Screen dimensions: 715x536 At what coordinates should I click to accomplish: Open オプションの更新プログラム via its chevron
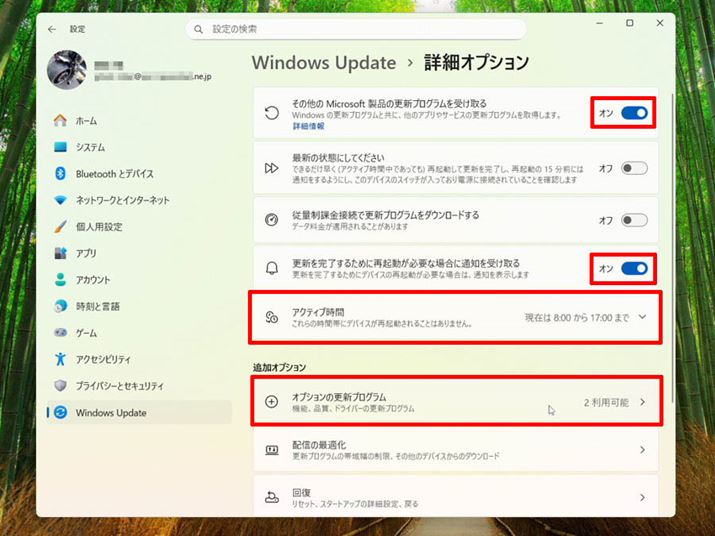click(642, 402)
